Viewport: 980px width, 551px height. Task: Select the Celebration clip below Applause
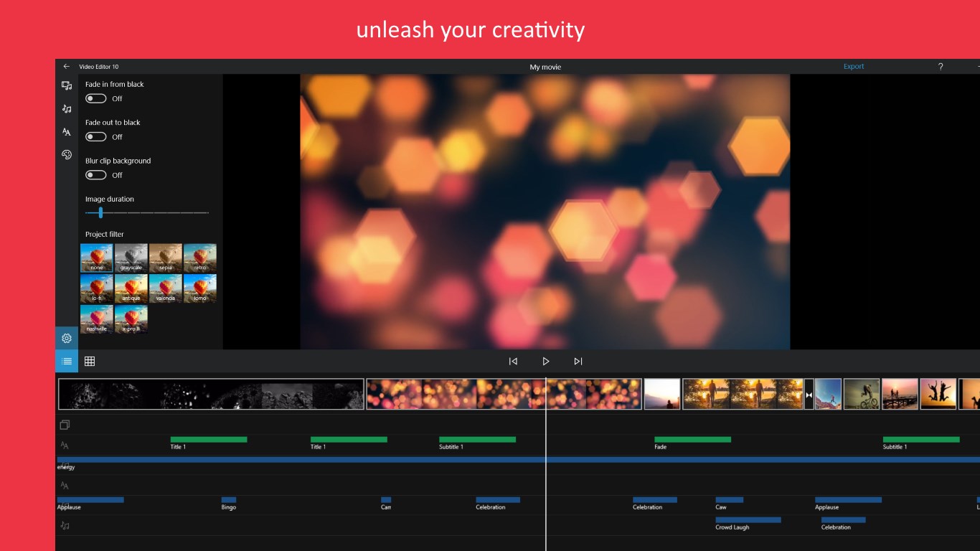844,520
